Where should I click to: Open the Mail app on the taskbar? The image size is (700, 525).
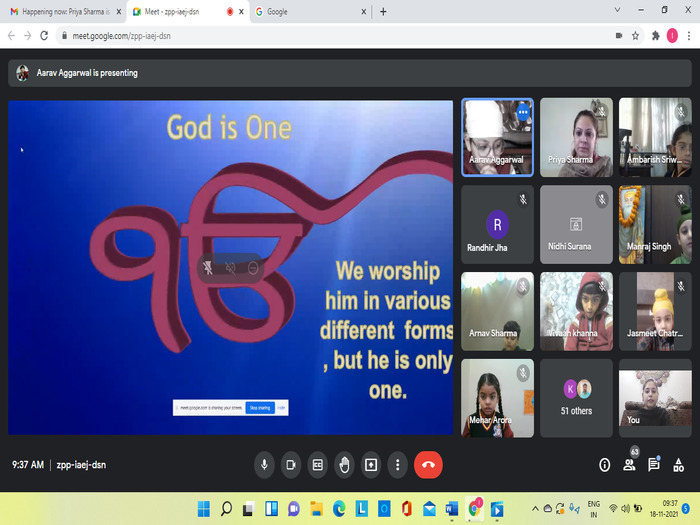point(429,508)
